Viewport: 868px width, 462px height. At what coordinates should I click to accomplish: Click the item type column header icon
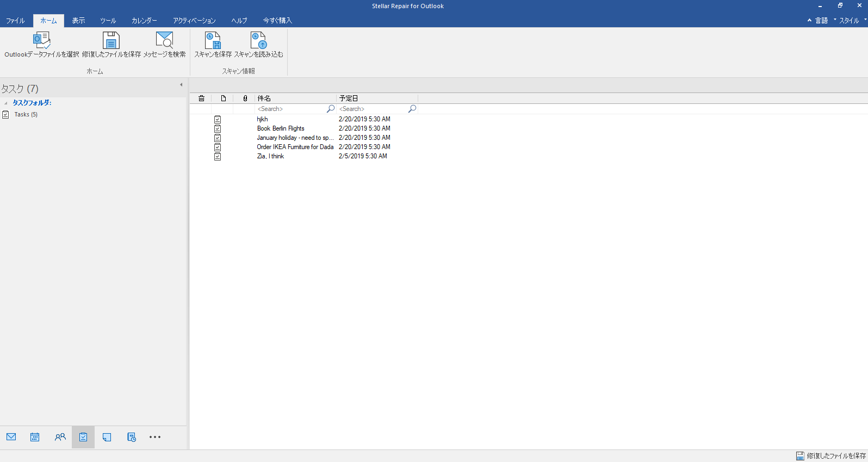[x=223, y=98]
